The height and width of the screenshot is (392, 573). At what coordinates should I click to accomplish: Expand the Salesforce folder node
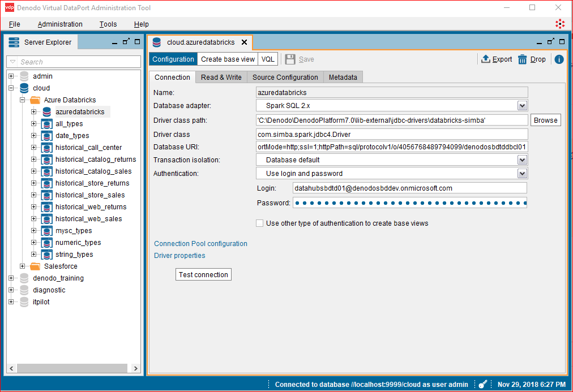tap(22, 266)
